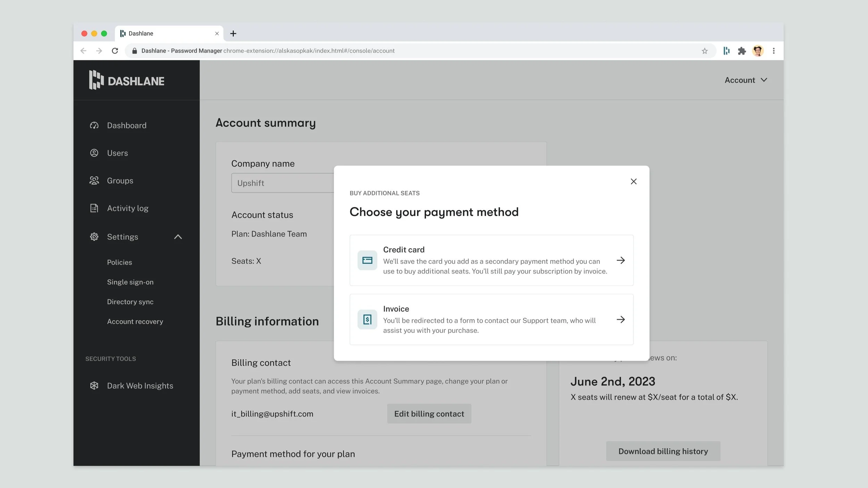This screenshot has height=488, width=868.
Task: Bookmark this page with star icon
Action: click(704, 51)
